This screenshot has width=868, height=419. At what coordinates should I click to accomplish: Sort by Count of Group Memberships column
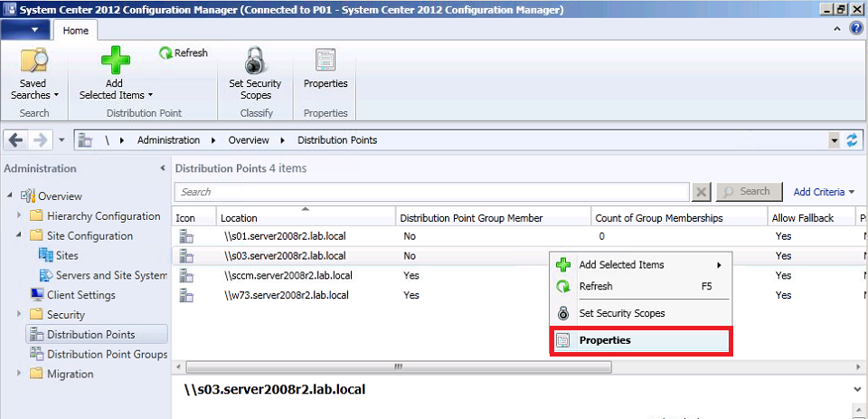679,217
